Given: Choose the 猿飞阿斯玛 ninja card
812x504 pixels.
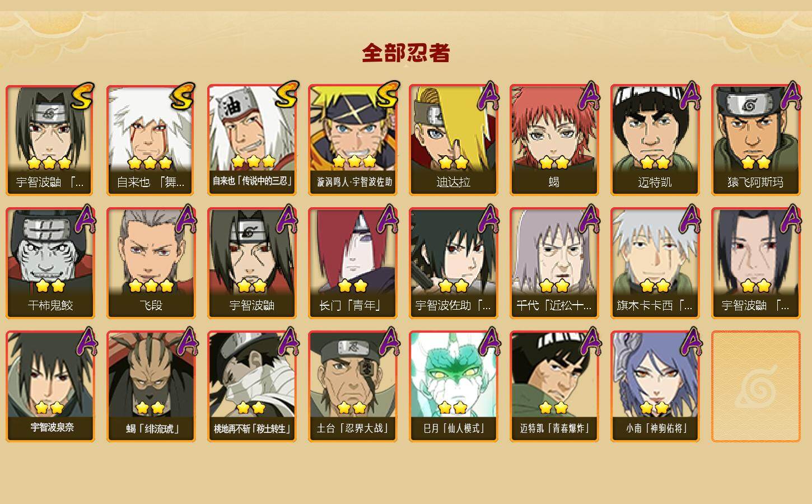Looking at the screenshot, I should tap(756, 140).
